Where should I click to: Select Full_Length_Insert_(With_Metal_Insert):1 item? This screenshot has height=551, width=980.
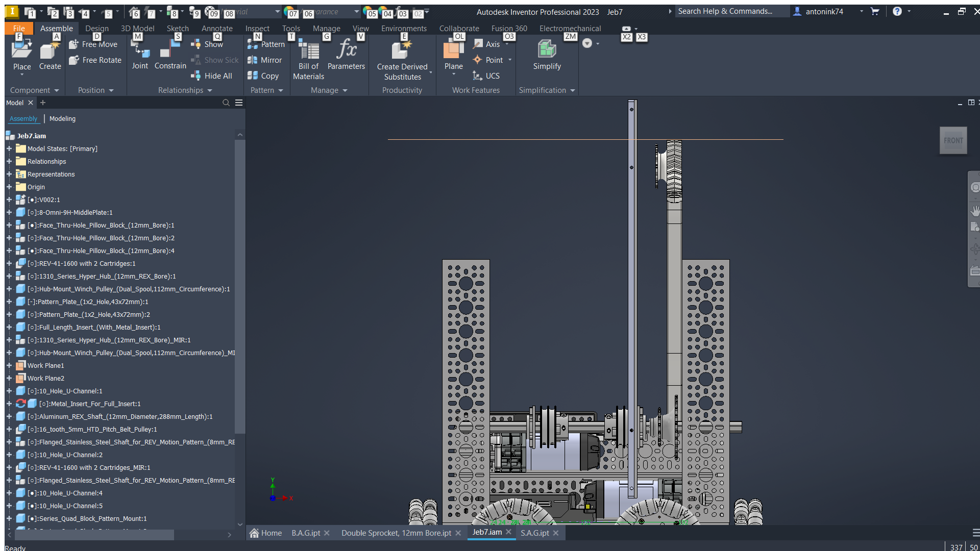[x=94, y=328]
